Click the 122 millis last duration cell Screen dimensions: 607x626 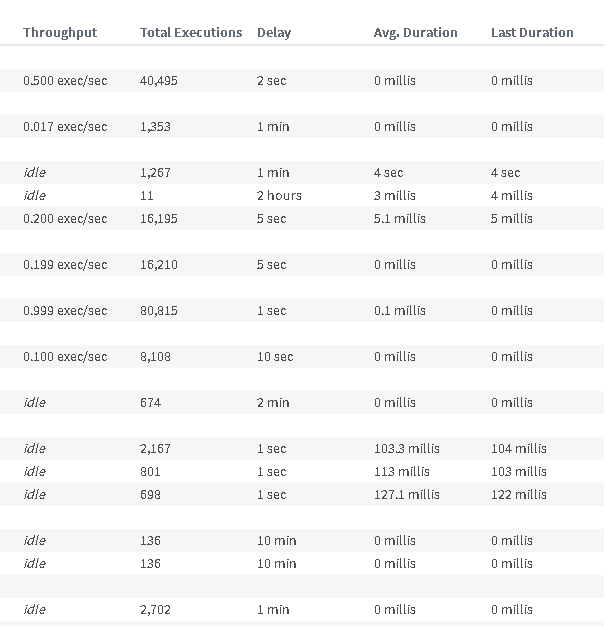click(x=519, y=495)
